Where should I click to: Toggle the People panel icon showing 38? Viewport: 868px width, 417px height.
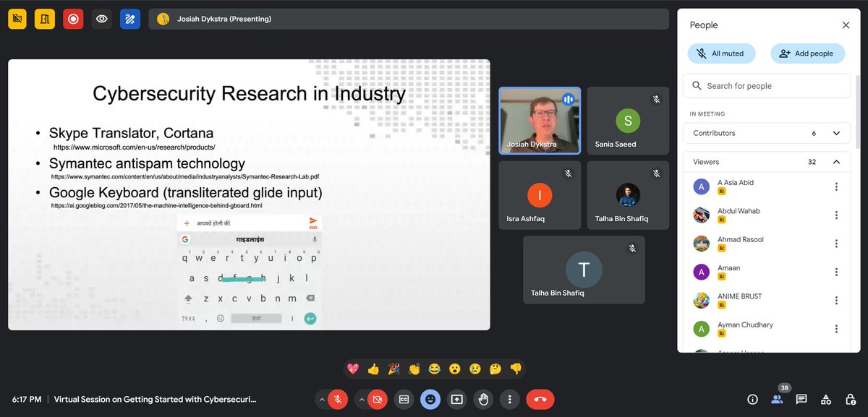778,398
